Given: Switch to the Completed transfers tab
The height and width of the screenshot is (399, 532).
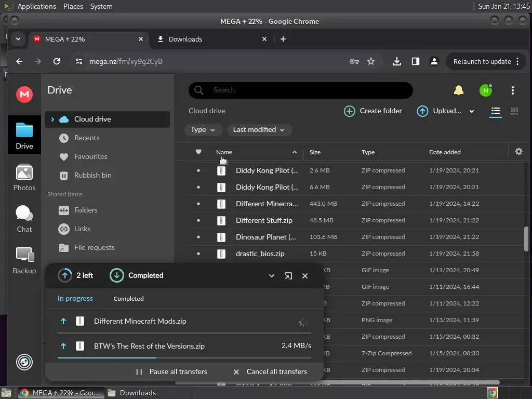Looking at the screenshot, I should (x=128, y=299).
